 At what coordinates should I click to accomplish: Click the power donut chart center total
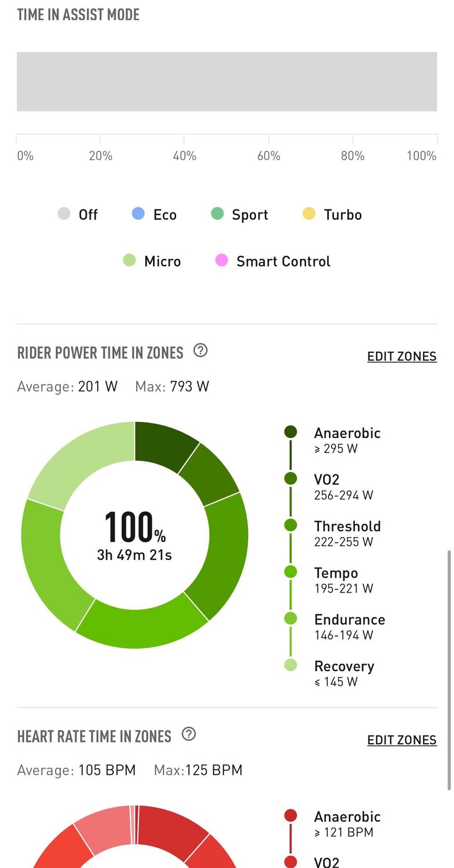pyautogui.click(x=134, y=535)
